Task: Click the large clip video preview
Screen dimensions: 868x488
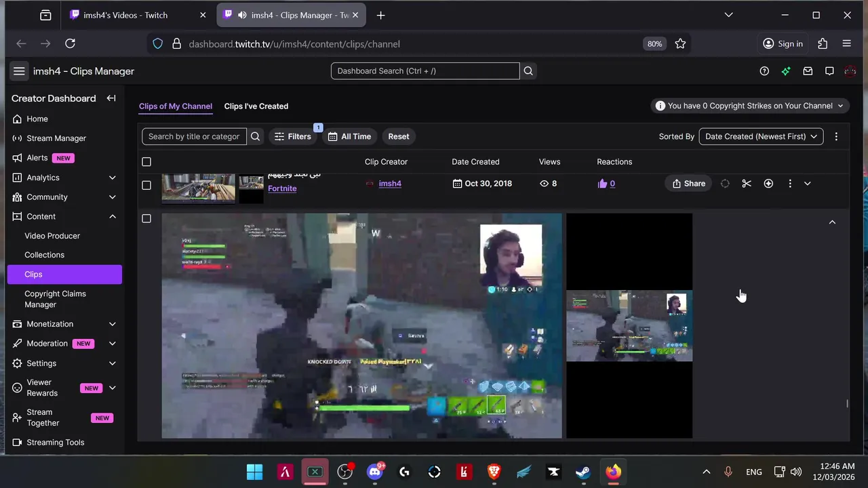Action: [x=361, y=326]
